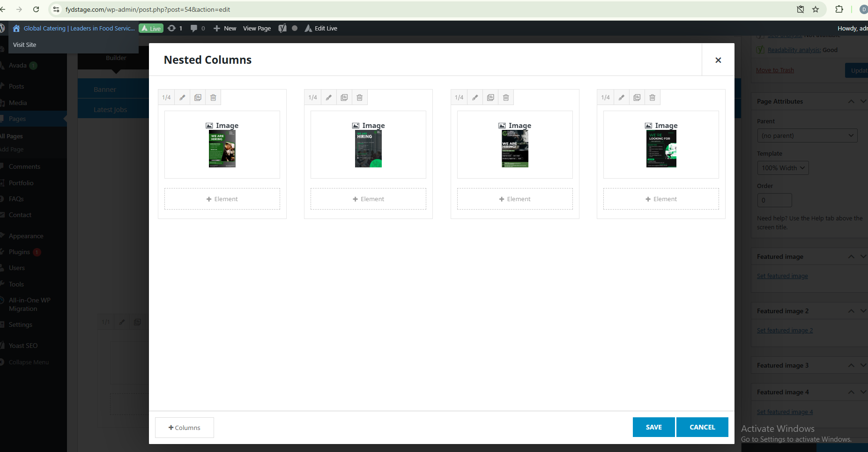Change size of the fourth 1/4 column
The image size is (868, 452).
point(605,98)
